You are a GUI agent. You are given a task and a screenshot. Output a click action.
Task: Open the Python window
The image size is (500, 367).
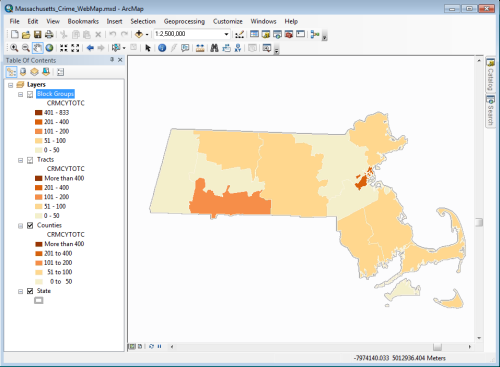coord(300,34)
